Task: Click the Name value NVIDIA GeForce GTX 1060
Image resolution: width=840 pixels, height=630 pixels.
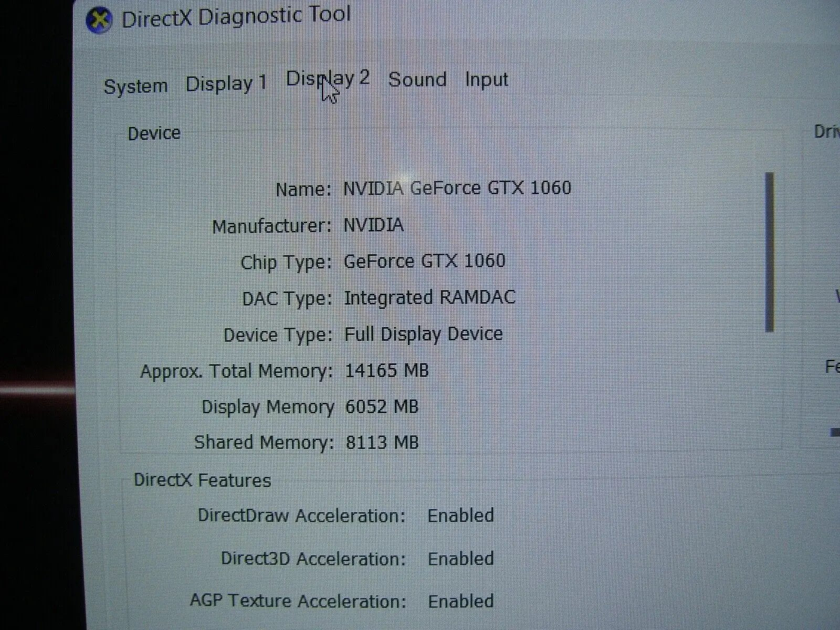Action: pyautogui.click(x=457, y=188)
